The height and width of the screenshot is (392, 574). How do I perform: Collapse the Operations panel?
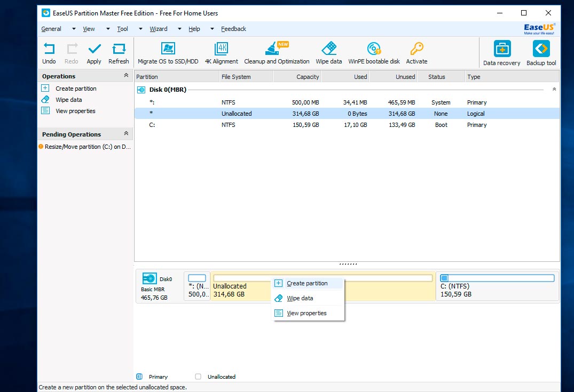click(126, 76)
